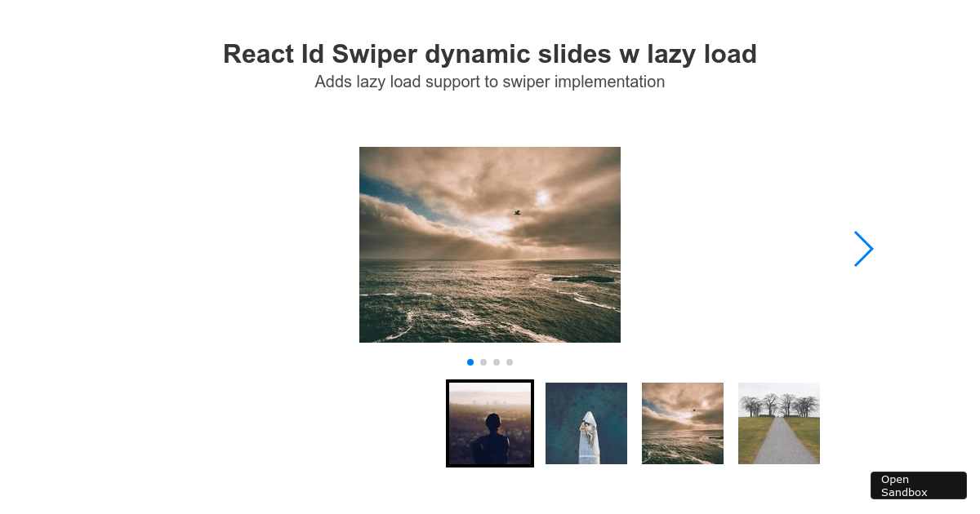Click the person's dark head in the first thumbnail
The height and width of the screenshot is (514, 980).
click(x=492, y=422)
